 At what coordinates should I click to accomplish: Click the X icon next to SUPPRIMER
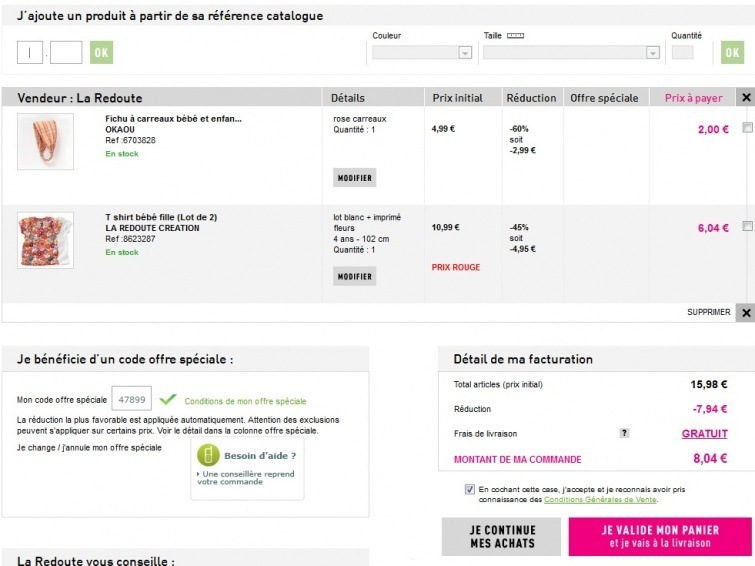tap(745, 312)
